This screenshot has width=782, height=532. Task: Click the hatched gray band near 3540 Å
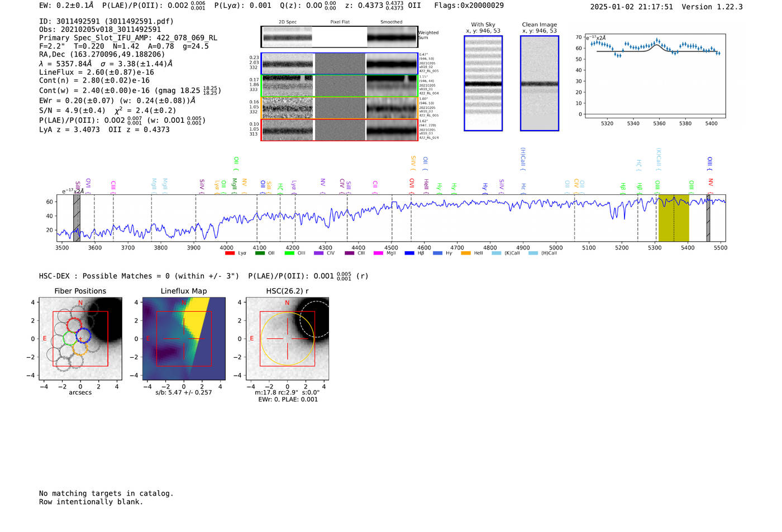[77, 218]
